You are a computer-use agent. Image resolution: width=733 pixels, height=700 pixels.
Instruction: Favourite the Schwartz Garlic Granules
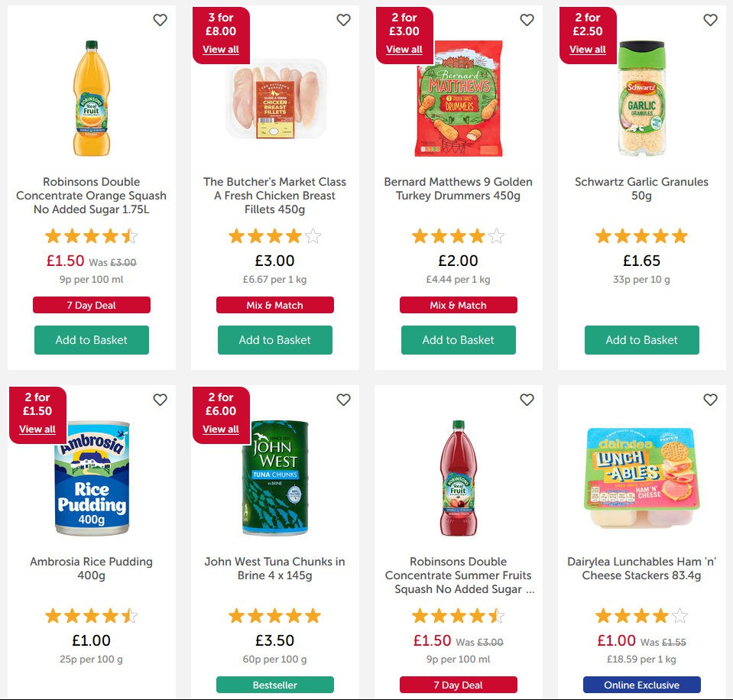710,21
